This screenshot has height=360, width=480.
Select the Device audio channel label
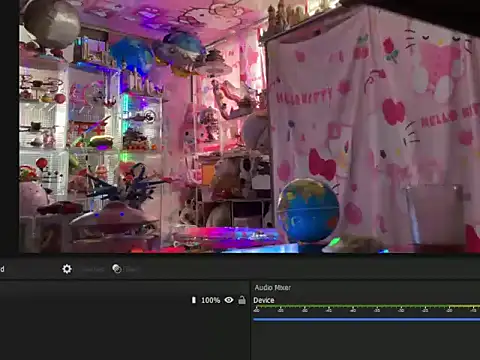click(264, 300)
